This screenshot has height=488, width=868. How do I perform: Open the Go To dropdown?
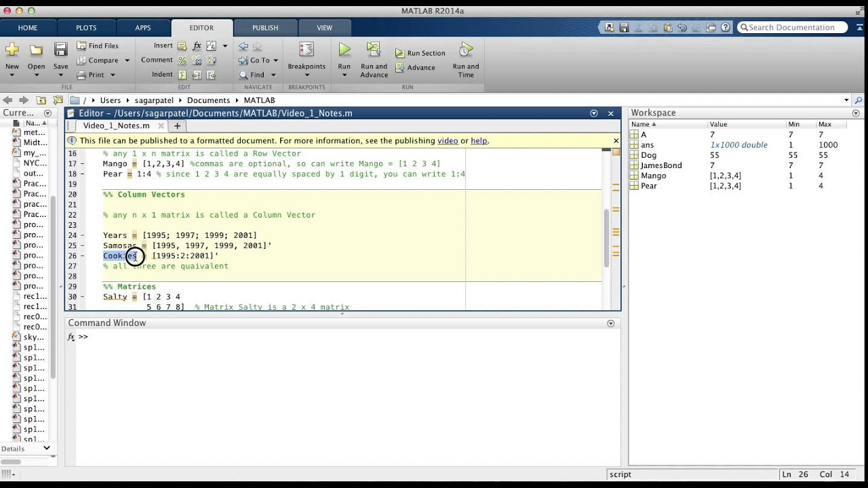coord(275,60)
